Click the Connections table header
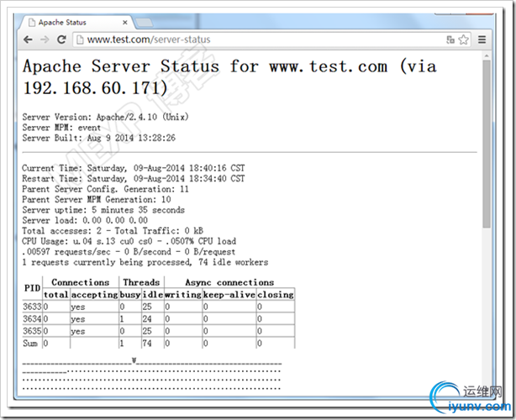Image resolution: width=516 pixels, height=420 pixels. point(81,282)
